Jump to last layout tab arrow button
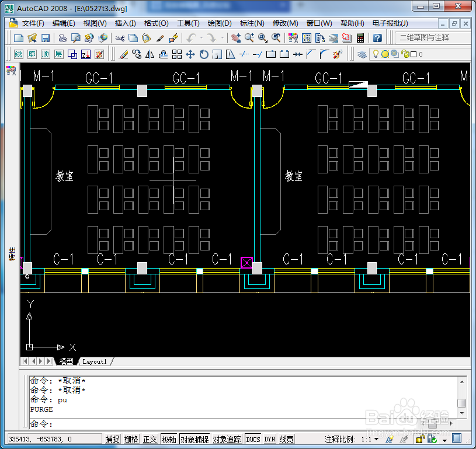 pyautogui.click(x=49, y=361)
